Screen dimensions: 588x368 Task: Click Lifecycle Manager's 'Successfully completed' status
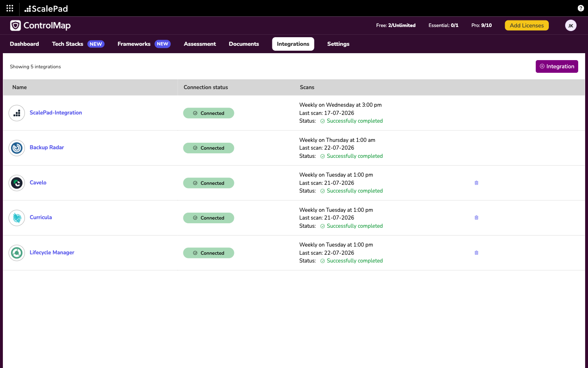coord(352,261)
